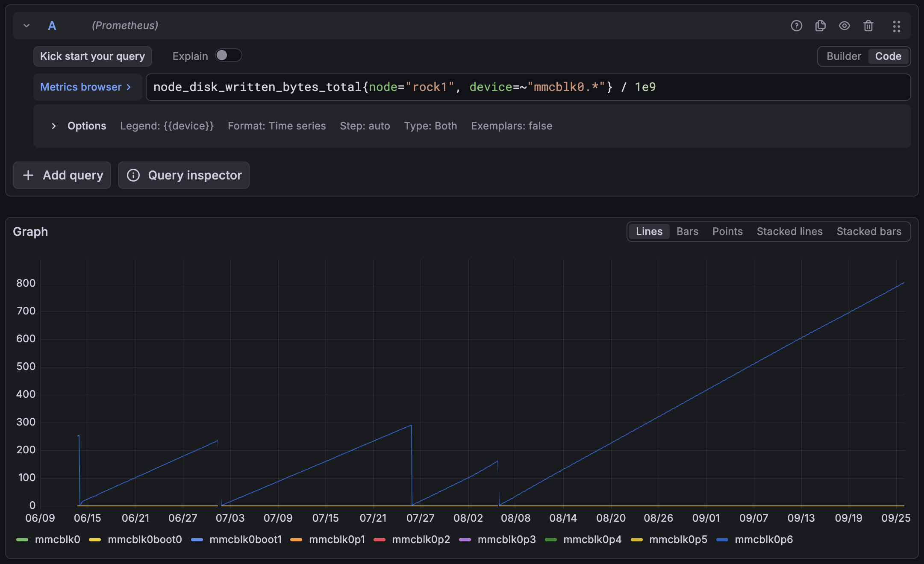Click Type: Both option text
The width and height of the screenshot is (924, 564).
click(x=430, y=126)
